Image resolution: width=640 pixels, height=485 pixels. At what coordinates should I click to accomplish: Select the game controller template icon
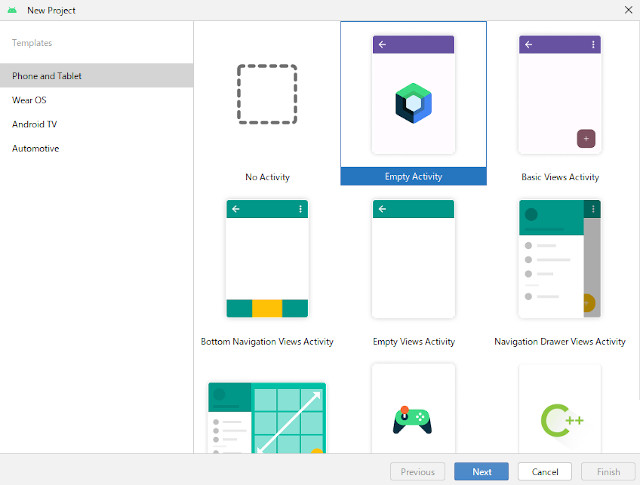413,420
